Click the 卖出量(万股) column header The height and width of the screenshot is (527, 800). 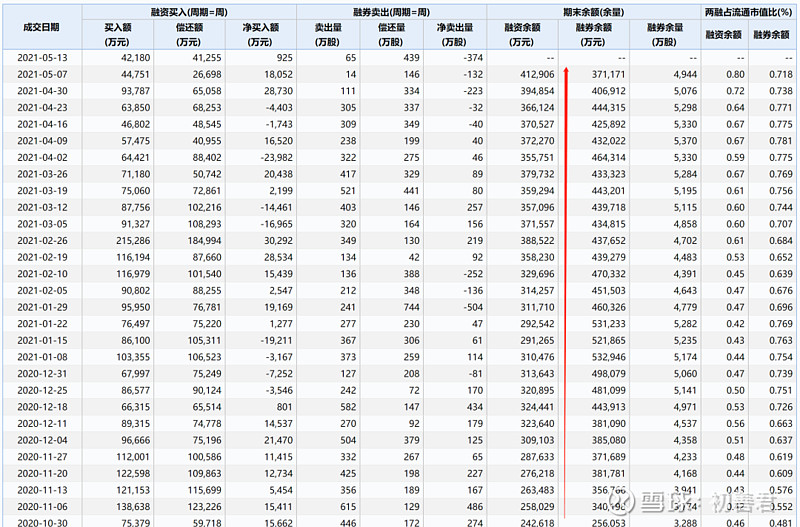point(328,35)
